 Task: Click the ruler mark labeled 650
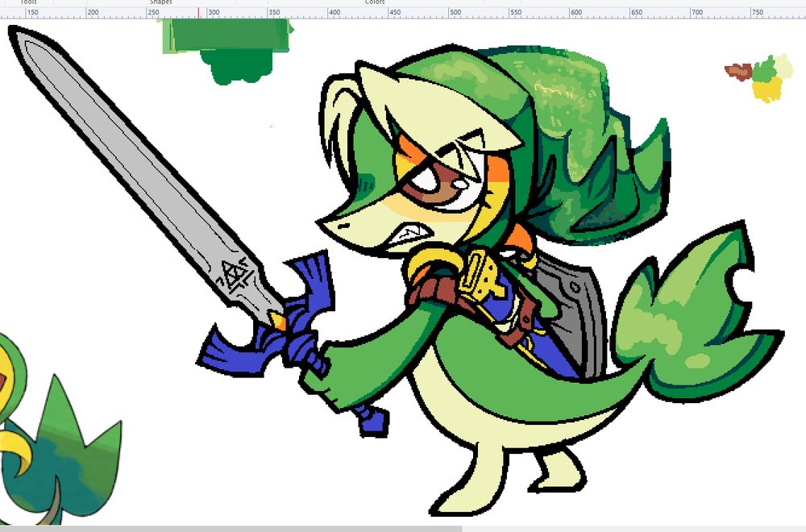click(x=637, y=12)
